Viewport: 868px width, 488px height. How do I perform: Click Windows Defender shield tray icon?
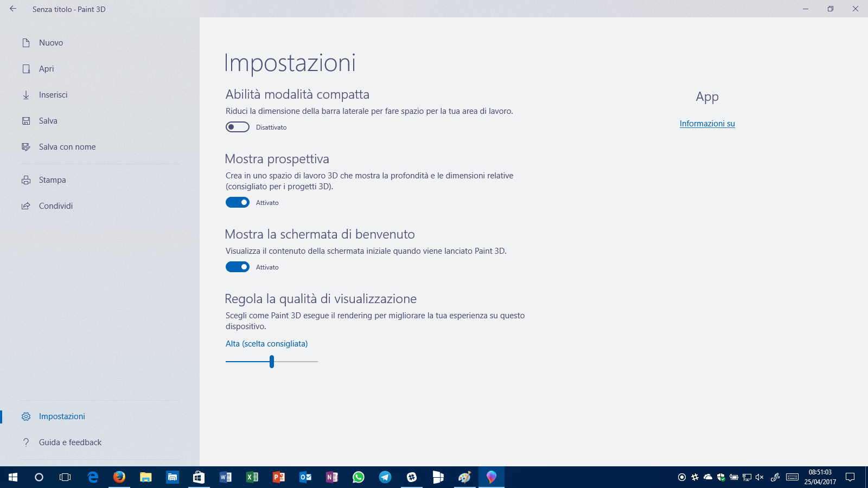click(x=721, y=477)
